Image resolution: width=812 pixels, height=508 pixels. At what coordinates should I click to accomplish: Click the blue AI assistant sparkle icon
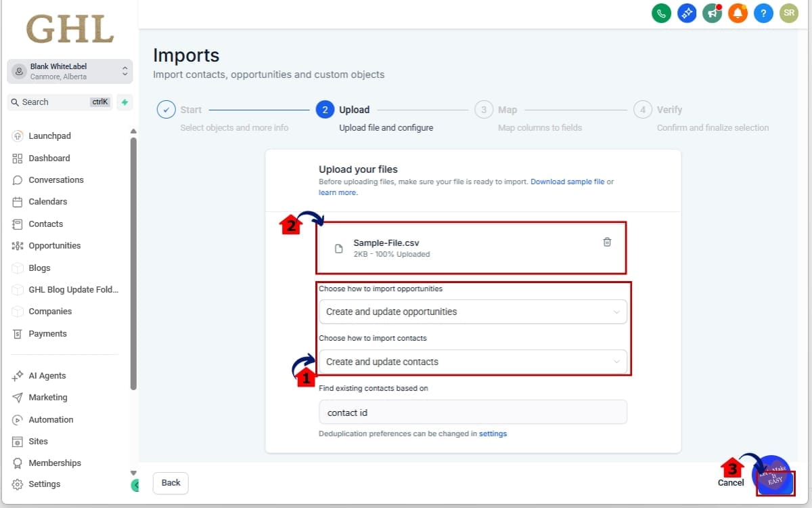687,13
